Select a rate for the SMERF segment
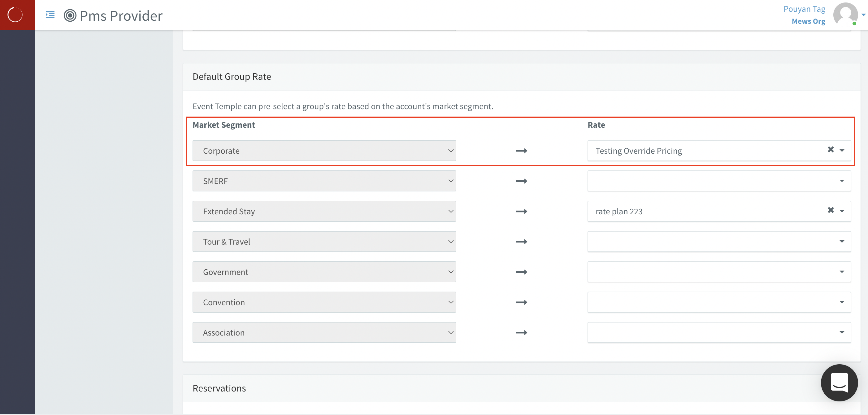This screenshot has height=415, width=868. 719,181
